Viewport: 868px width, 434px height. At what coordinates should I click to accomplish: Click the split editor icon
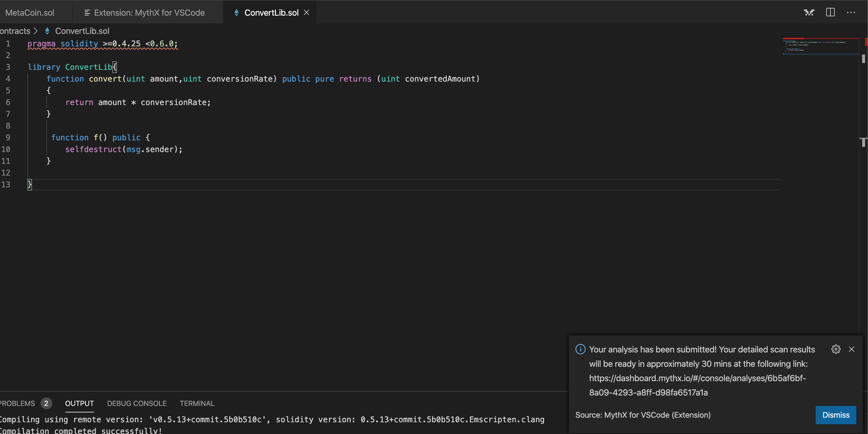click(830, 12)
